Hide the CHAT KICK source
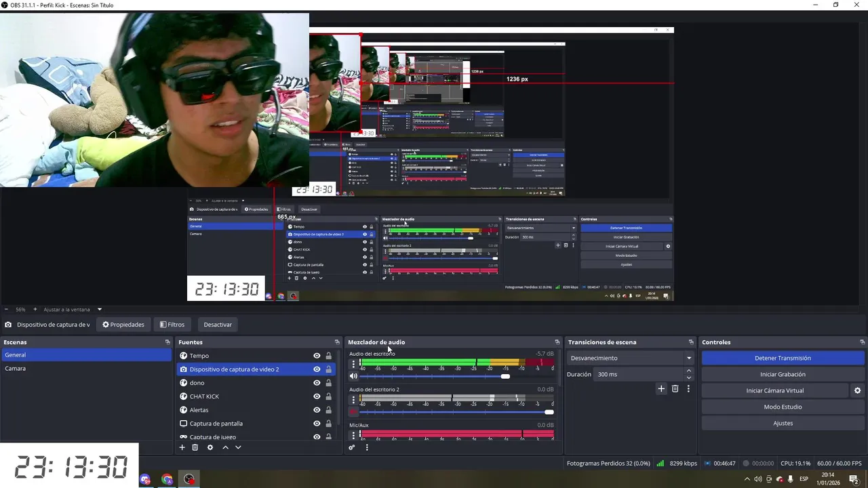The width and height of the screenshot is (868, 488). [x=317, y=396]
